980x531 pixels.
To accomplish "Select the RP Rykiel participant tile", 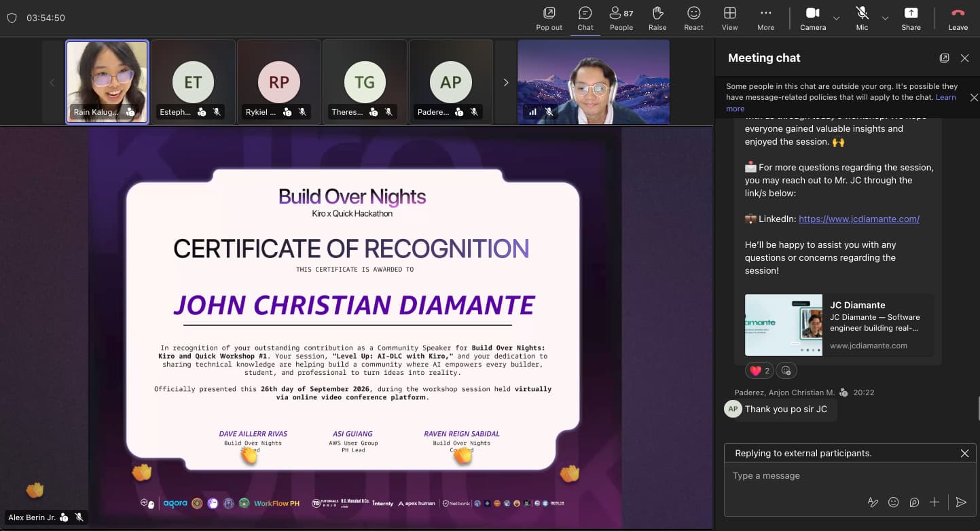I will 278,82.
